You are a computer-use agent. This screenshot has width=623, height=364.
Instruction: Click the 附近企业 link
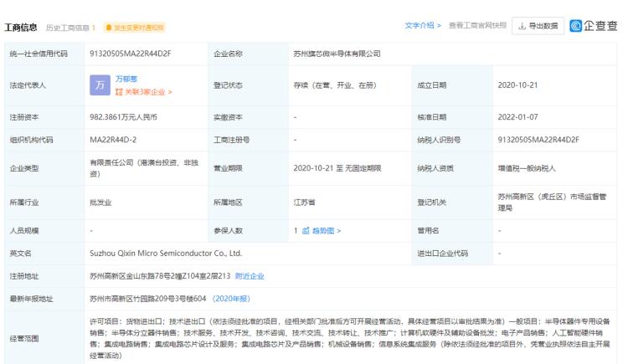tap(250, 276)
